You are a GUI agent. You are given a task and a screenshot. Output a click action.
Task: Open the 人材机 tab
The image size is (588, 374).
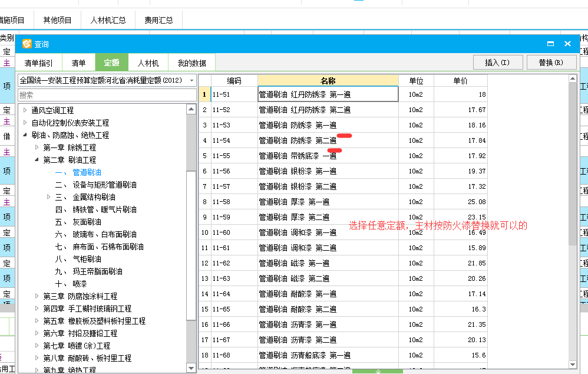coord(148,63)
